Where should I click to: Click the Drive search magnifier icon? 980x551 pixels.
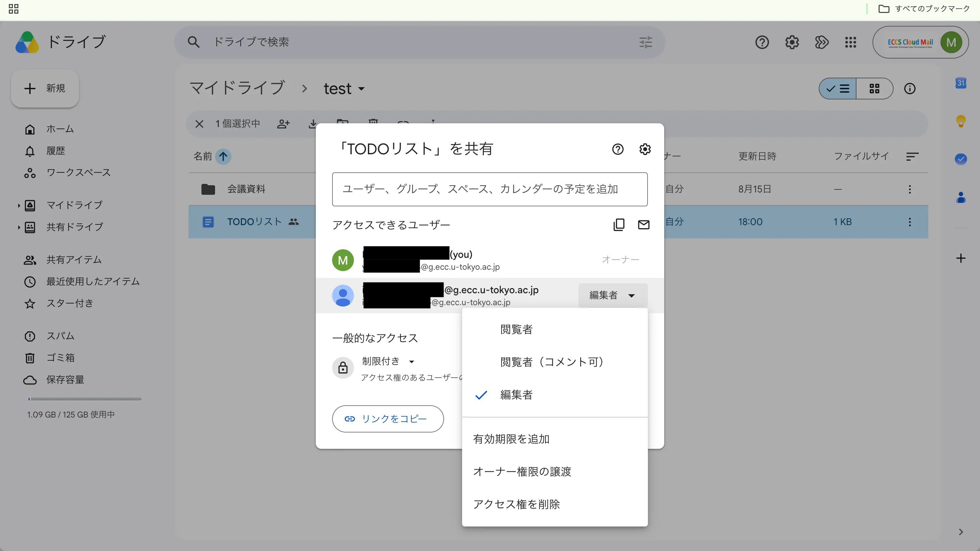click(x=194, y=42)
